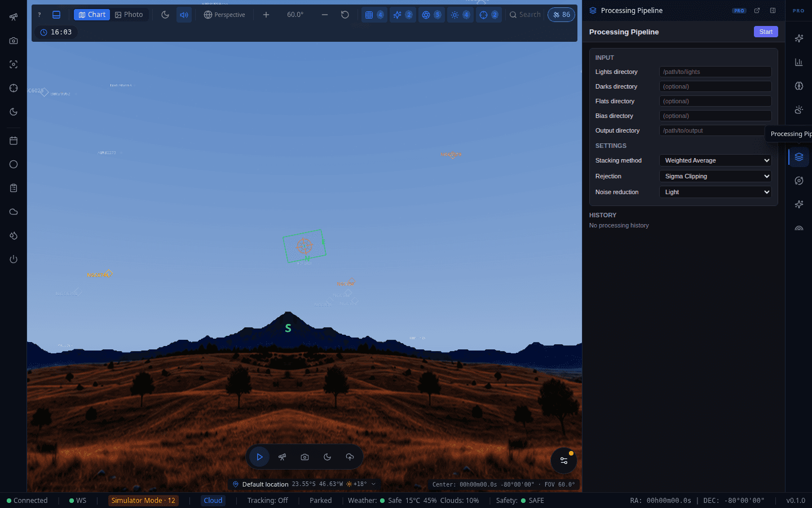Click the Cloud status badge
The width and height of the screenshot is (812, 508).
point(213,501)
